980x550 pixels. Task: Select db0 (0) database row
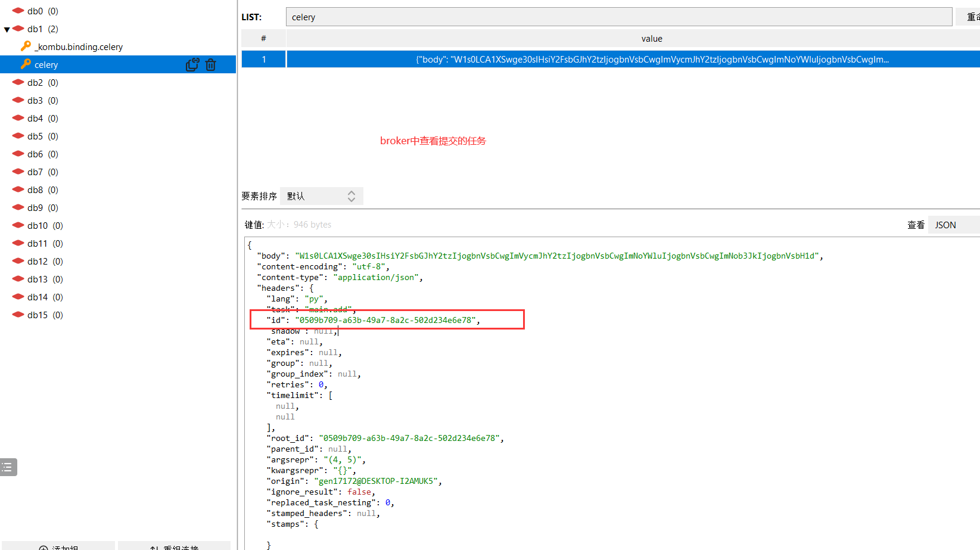[118, 11]
